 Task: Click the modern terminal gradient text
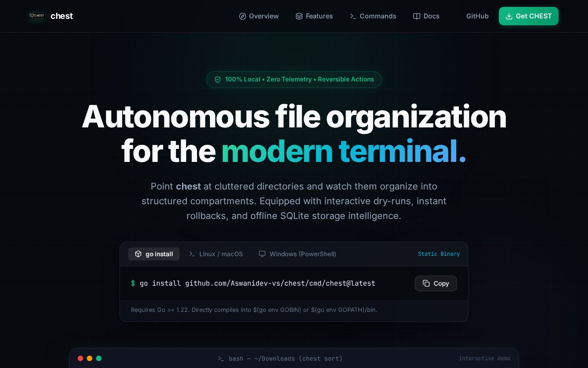pyautogui.click(x=344, y=151)
